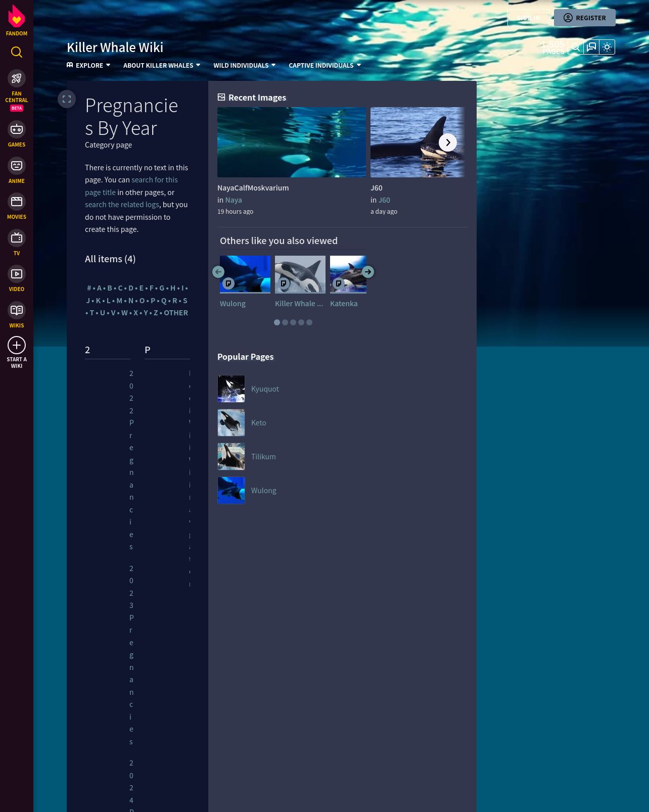Open Keto popular page
Image resolution: width=649 pixels, height=812 pixels.
point(259,423)
